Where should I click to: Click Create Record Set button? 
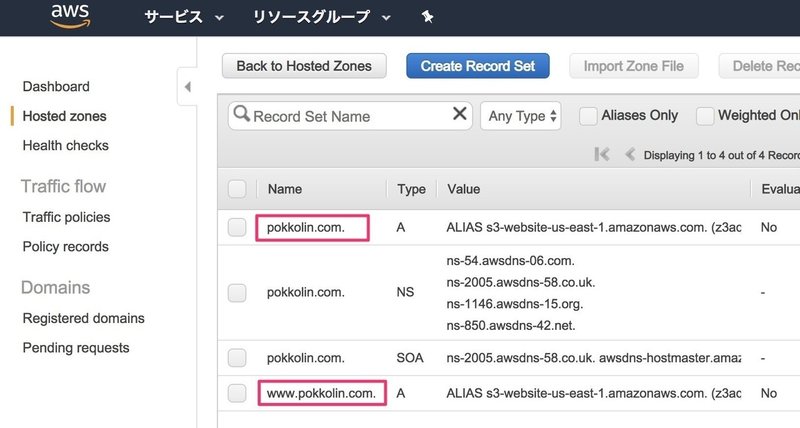tap(478, 66)
